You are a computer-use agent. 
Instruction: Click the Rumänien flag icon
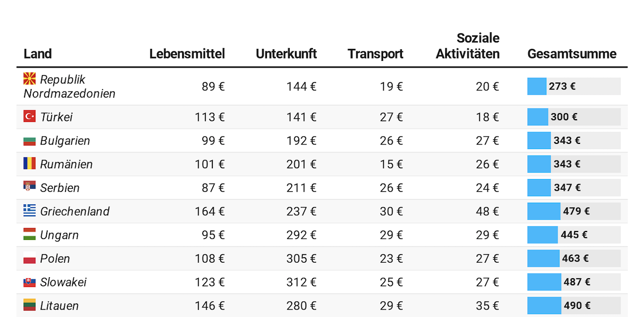[30, 164]
